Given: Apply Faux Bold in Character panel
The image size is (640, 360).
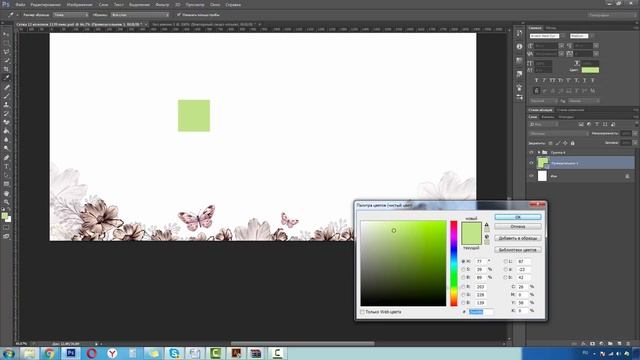Looking at the screenshot, I should (x=536, y=80).
